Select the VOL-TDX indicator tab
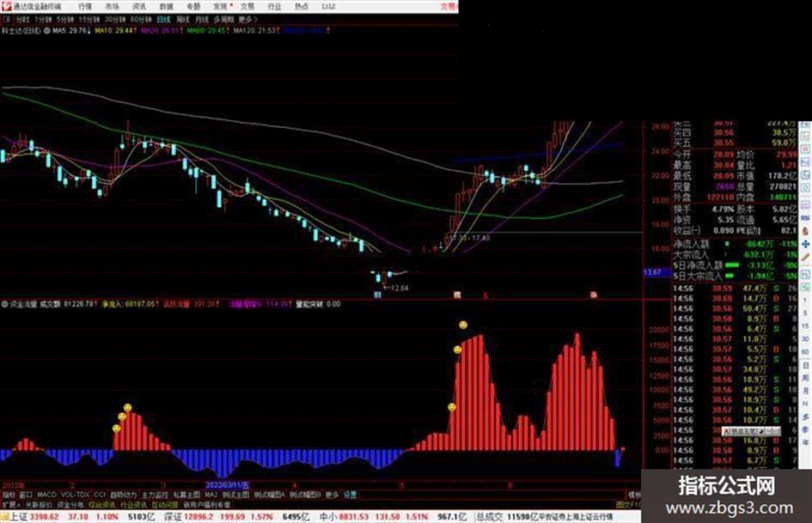812x523 pixels. (75, 495)
